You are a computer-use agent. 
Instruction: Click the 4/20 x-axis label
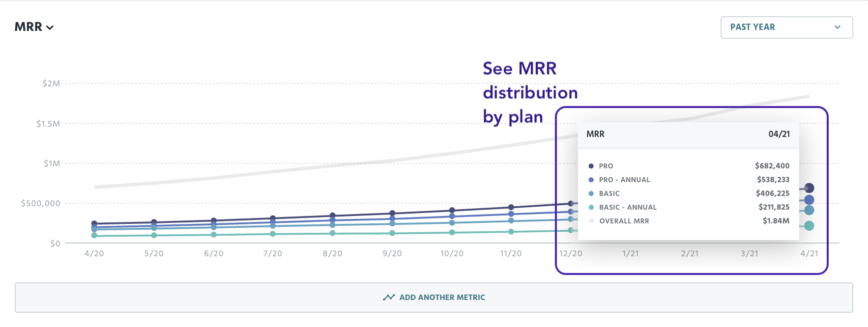(94, 253)
